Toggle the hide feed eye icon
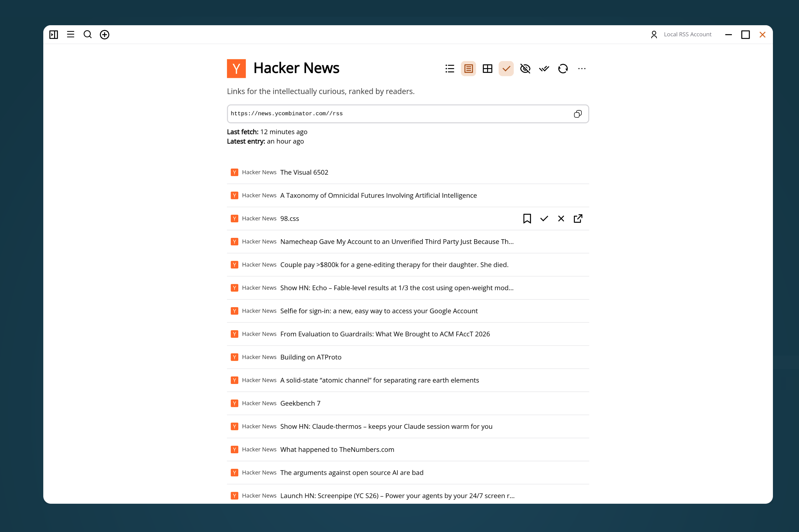799x532 pixels. click(525, 69)
